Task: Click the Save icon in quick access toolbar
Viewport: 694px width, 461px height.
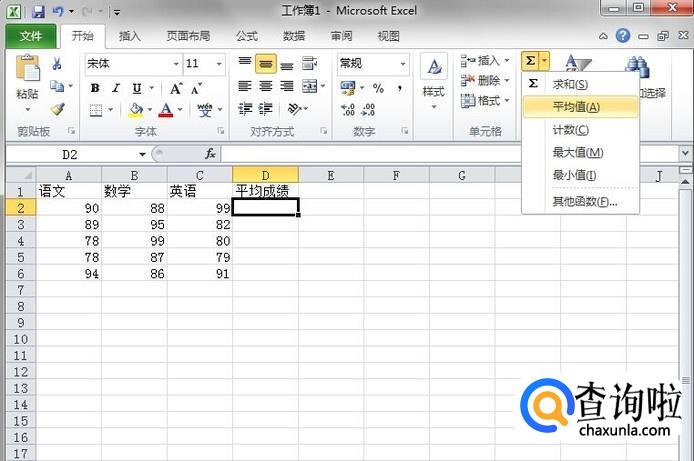Action: [38, 12]
